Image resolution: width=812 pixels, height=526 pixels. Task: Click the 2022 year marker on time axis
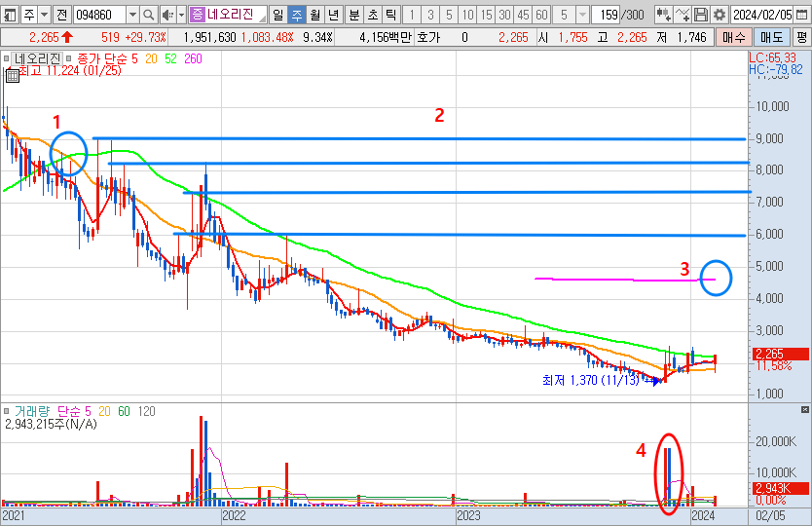coord(234,515)
